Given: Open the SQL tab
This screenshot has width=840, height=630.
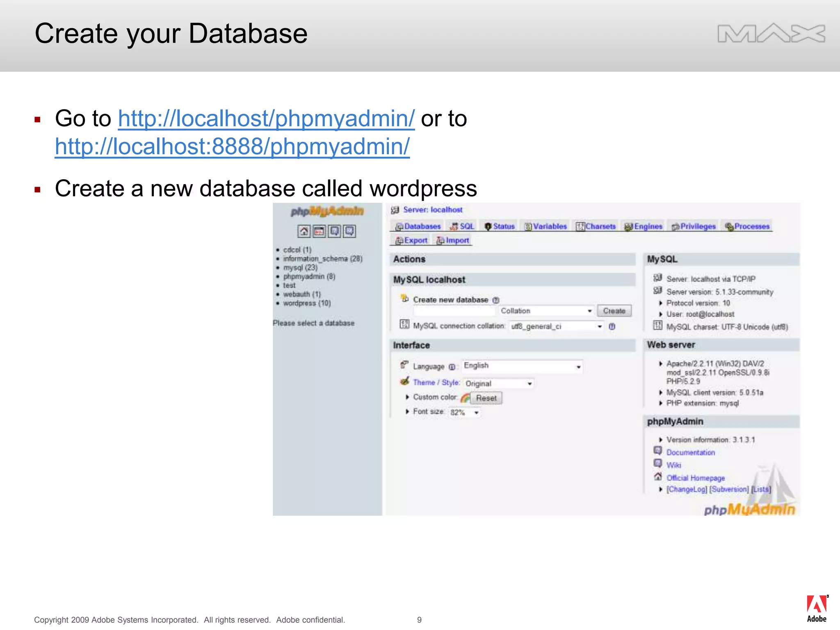Looking at the screenshot, I should coord(462,226).
